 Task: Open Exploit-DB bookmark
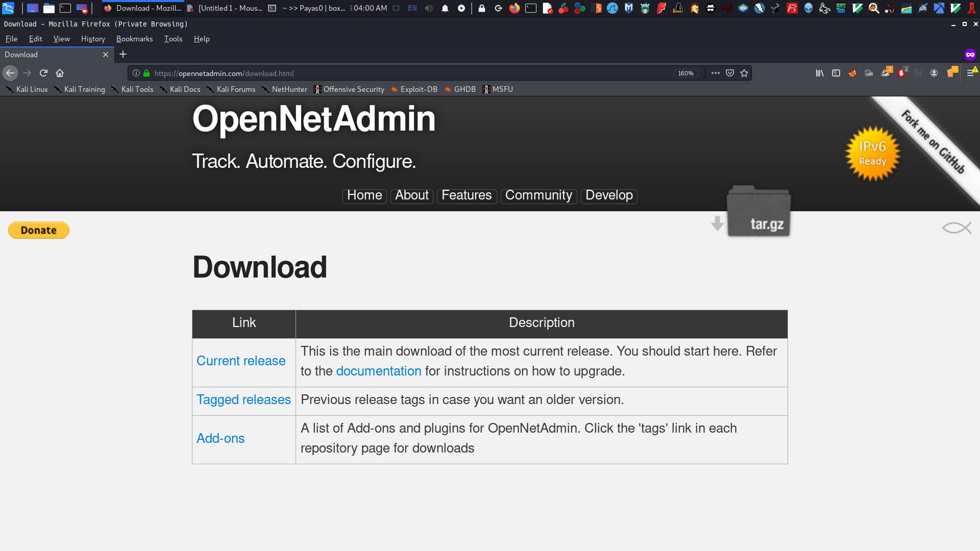(x=414, y=89)
